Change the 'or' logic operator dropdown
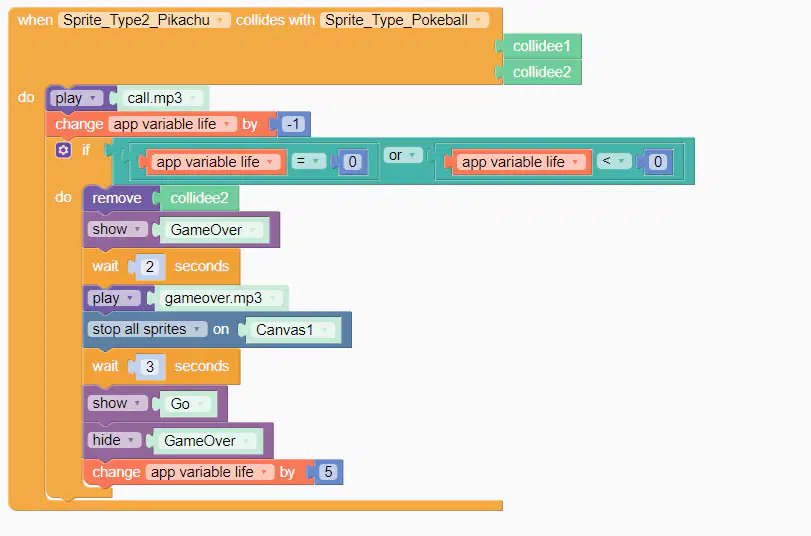 coord(402,155)
